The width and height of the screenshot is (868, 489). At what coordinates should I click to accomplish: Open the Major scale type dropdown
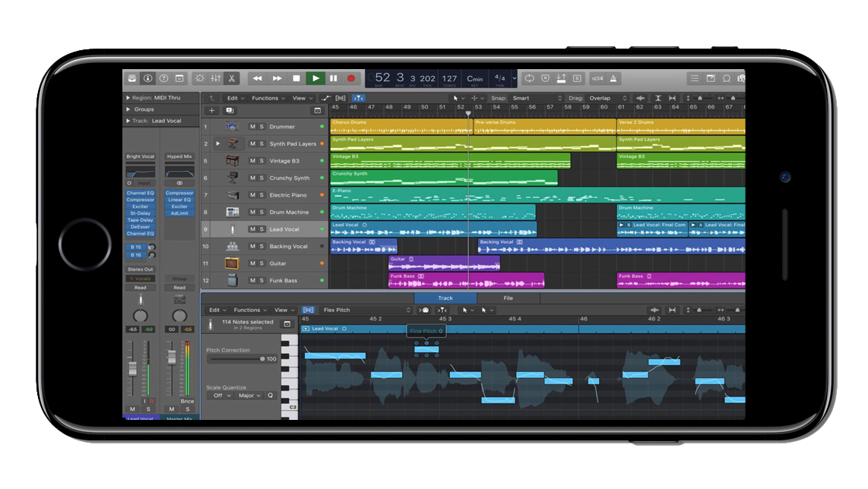(x=249, y=396)
